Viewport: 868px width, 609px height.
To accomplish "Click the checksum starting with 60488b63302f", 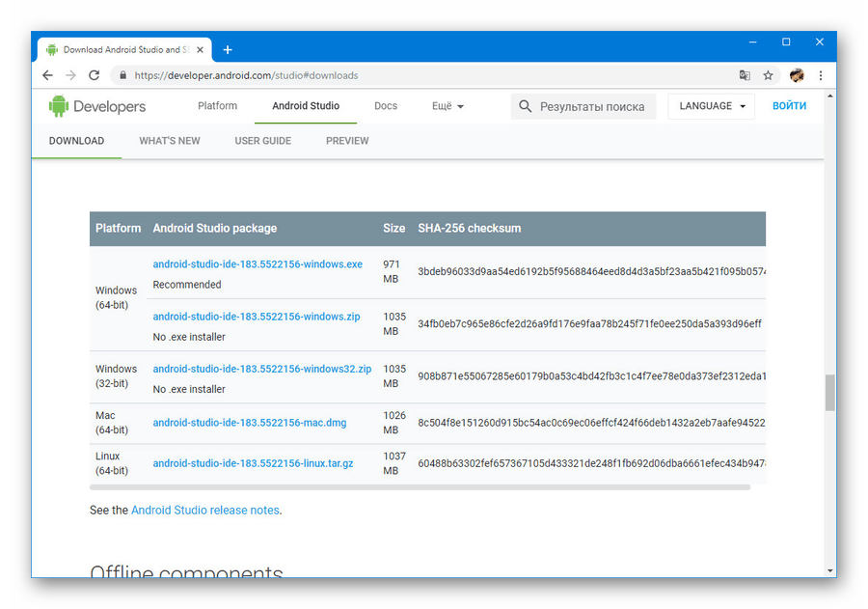I will (592, 463).
